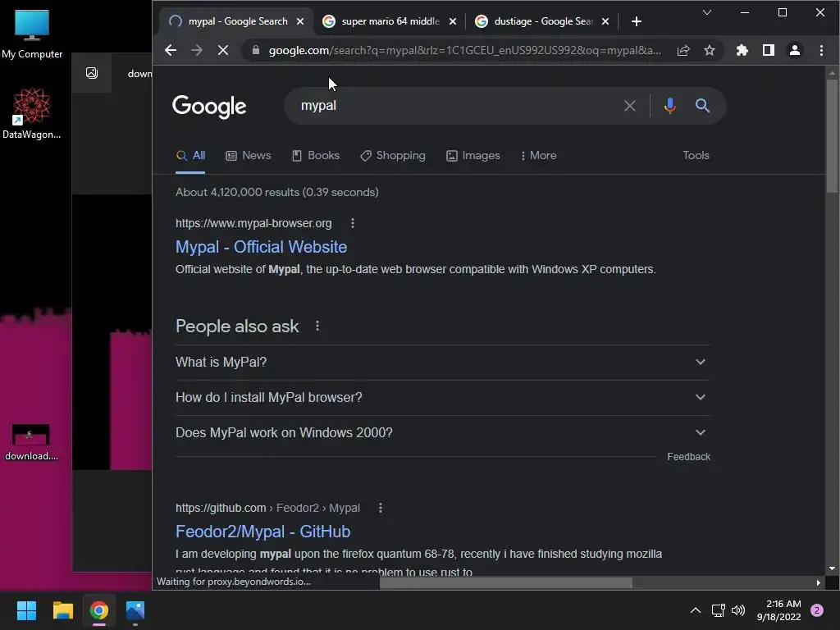Show hidden system tray icons
The width and height of the screenshot is (840, 630).
coord(696,610)
